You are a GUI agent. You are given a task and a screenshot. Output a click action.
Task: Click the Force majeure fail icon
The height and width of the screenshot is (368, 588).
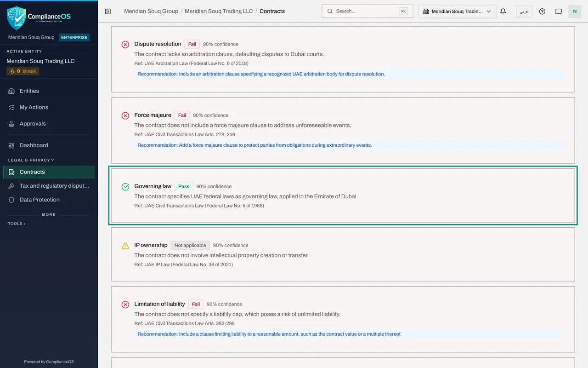pyautogui.click(x=125, y=115)
